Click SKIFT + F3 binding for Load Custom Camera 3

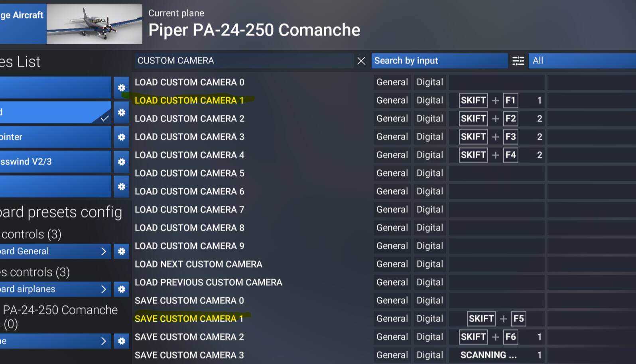pos(497,137)
